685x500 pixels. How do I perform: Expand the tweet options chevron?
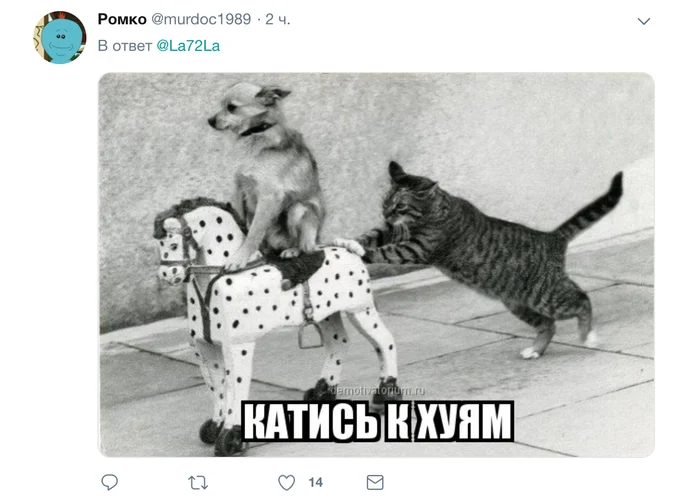[x=643, y=21]
